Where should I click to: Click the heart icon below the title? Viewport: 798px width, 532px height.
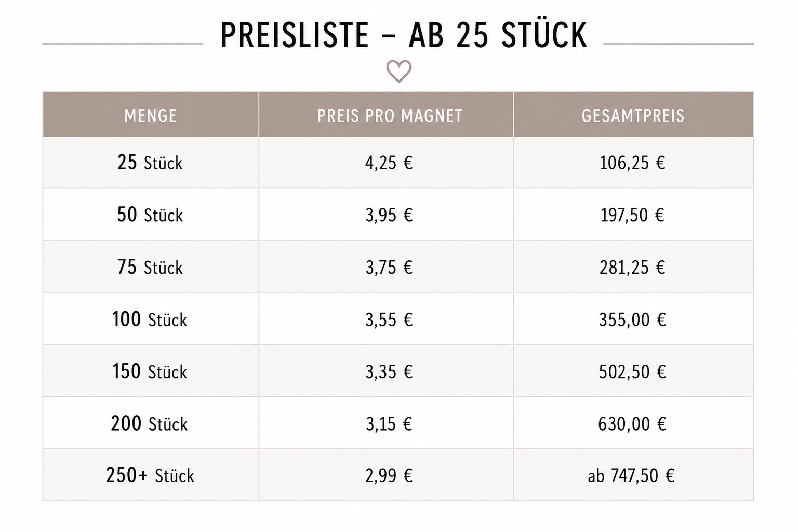[x=399, y=71]
